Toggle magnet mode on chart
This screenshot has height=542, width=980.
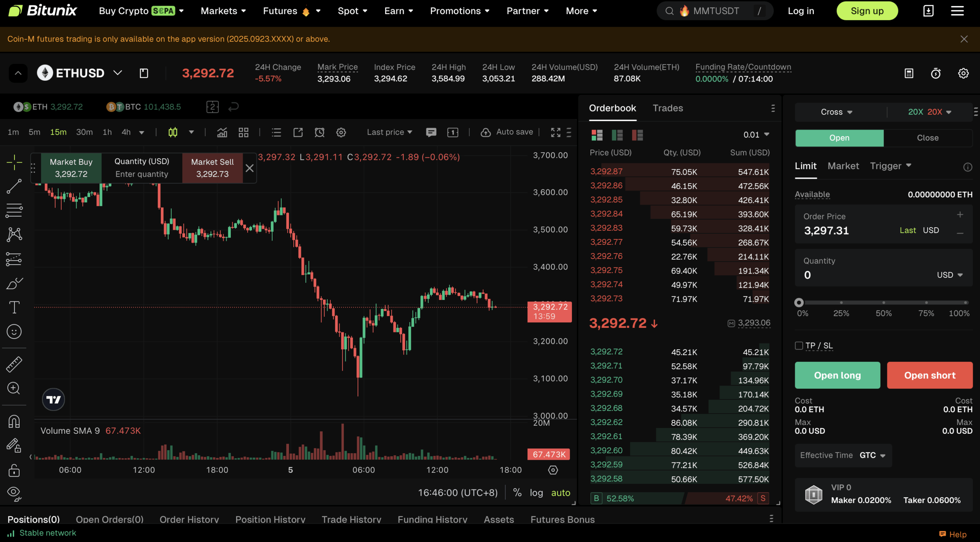[x=14, y=421]
